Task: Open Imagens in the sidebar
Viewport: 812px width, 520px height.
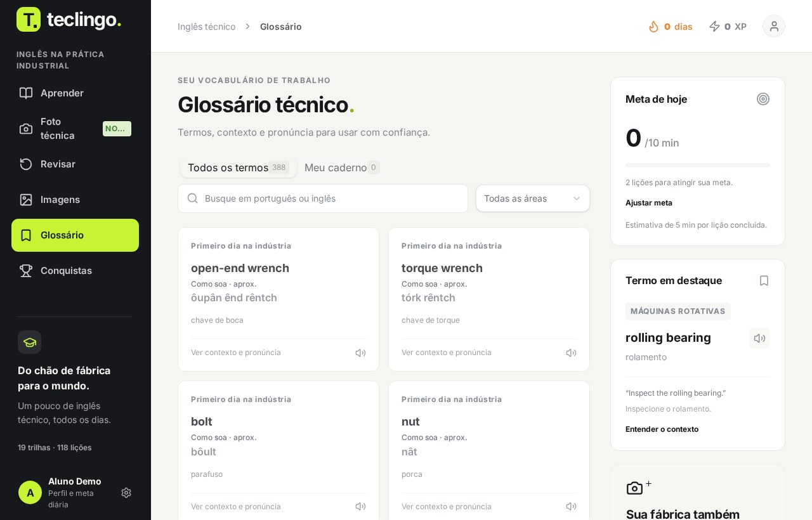Action: click(75, 200)
